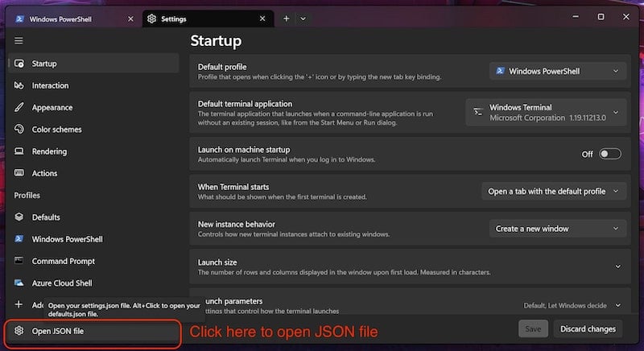Click the Defaults layers icon
The height and width of the screenshot is (351, 644).
(x=19, y=217)
